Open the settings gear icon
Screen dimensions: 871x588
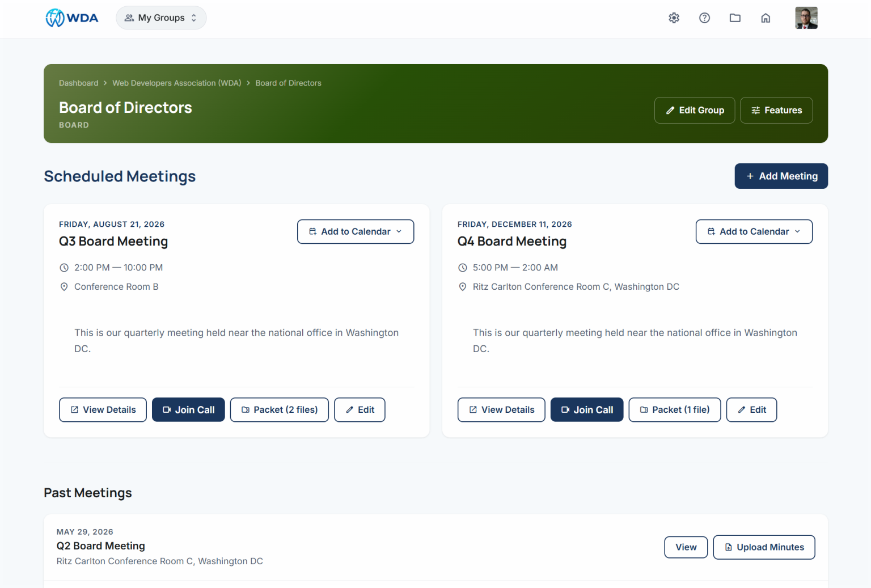click(x=674, y=18)
